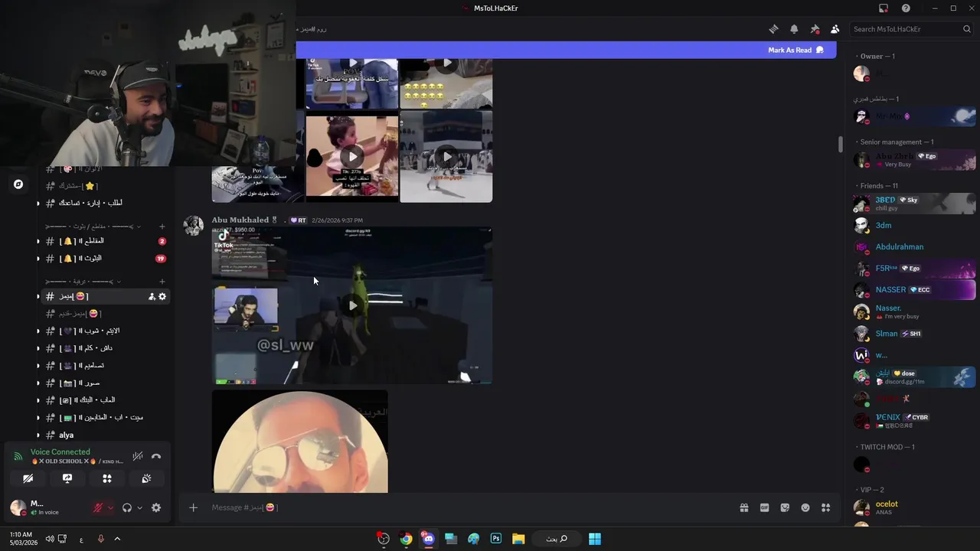Click the Search MsToLHaCkEr field
The height and width of the screenshot is (551, 980).
(912, 29)
